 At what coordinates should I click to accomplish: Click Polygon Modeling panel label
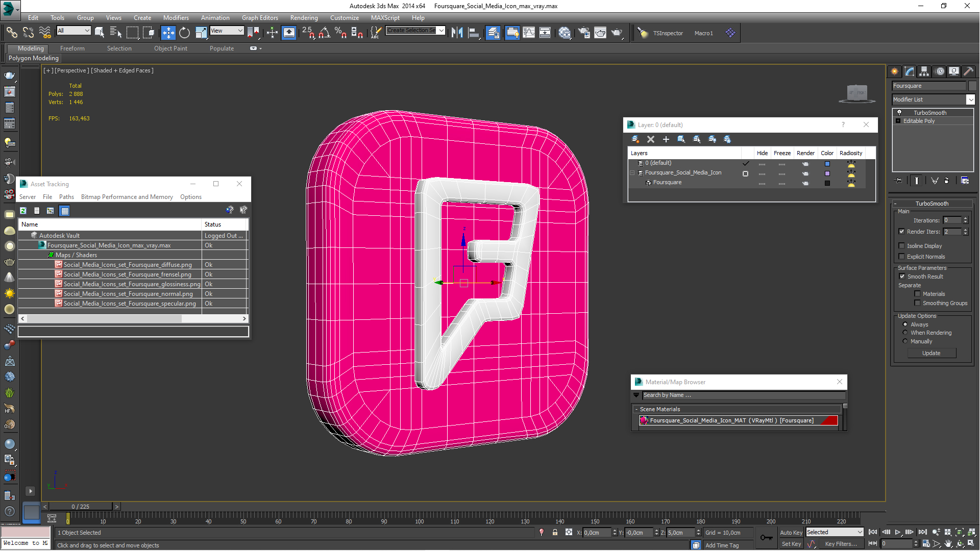[x=34, y=58]
